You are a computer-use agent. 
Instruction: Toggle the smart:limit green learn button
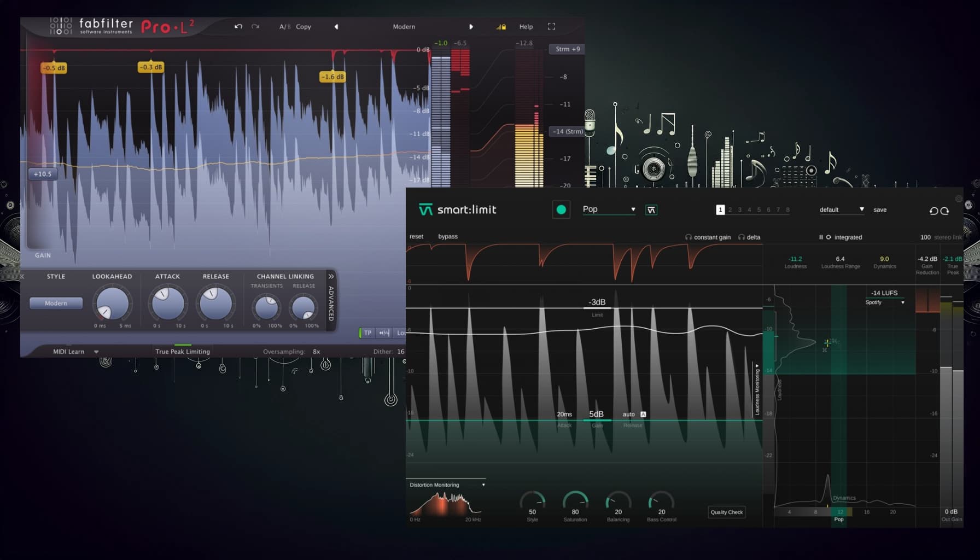(x=561, y=209)
